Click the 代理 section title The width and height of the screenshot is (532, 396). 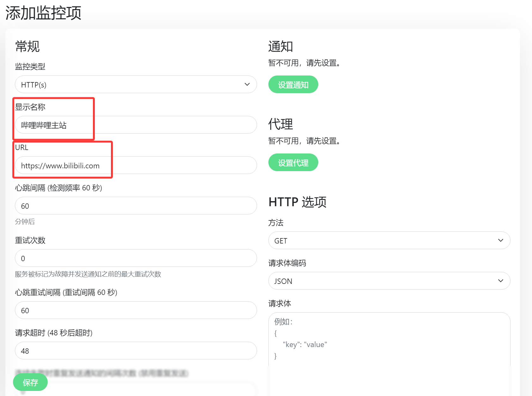[280, 124]
